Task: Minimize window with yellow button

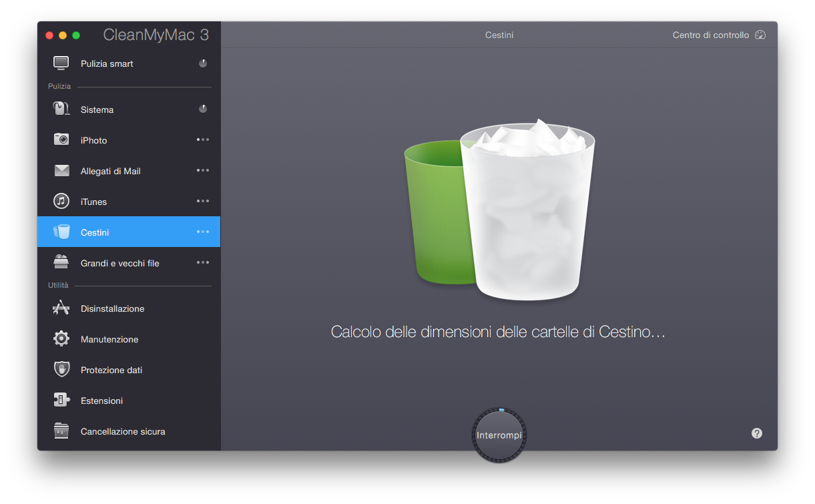Action: click(63, 35)
